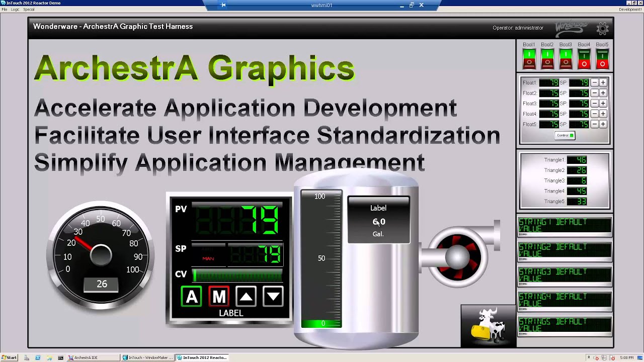Click the controller SP display

tap(256, 254)
